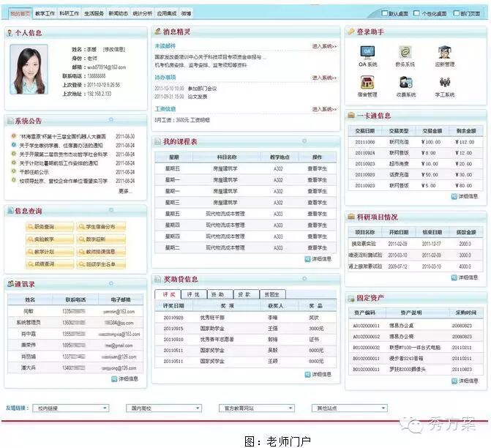
Task: Click the 通讯录 panel settings gear
Action: click(110, 283)
